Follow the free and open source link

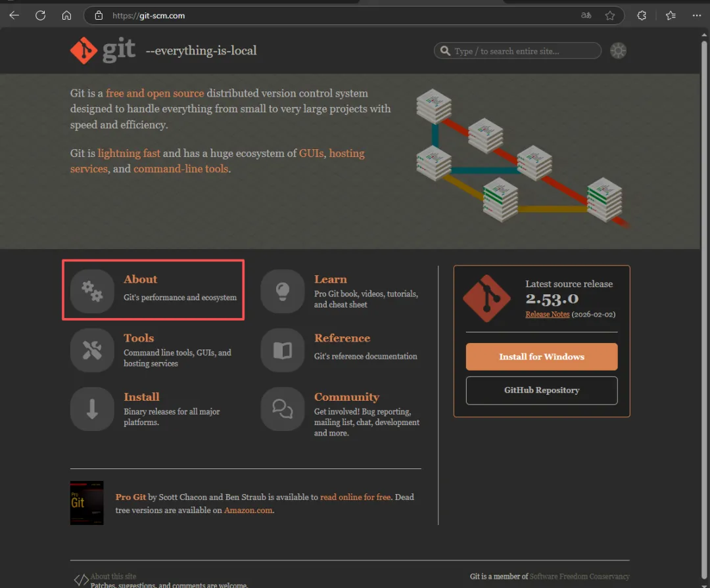155,93
